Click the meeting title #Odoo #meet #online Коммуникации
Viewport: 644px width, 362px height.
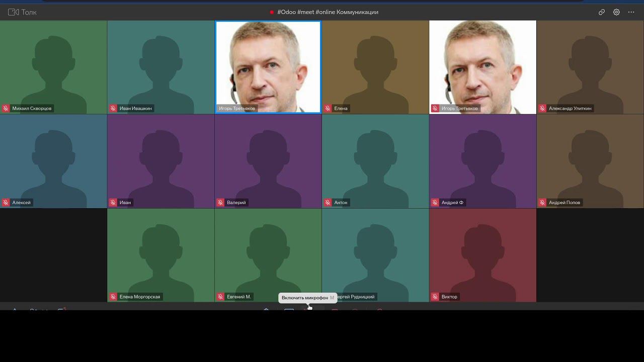[328, 12]
